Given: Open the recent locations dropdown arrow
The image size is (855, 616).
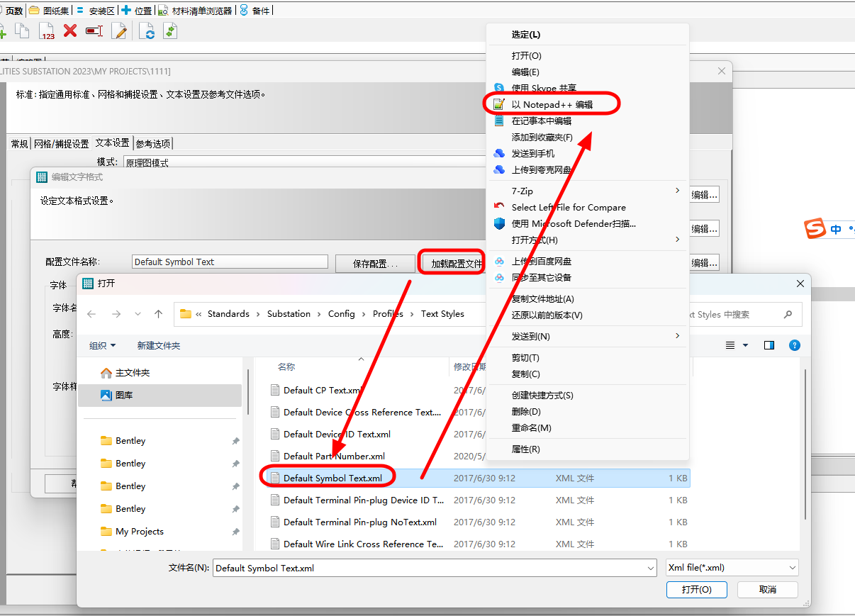Looking at the screenshot, I should point(138,314).
